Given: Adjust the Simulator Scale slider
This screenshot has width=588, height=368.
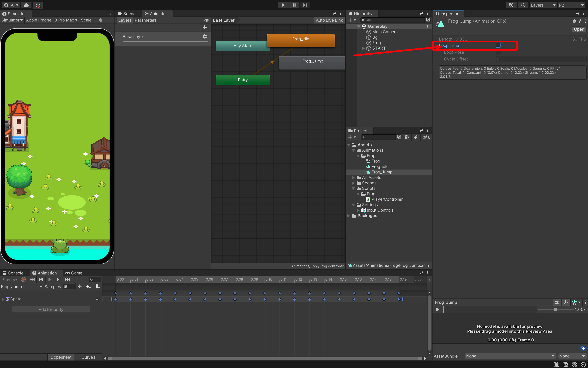Looking at the screenshot, I should coord(101,20).
